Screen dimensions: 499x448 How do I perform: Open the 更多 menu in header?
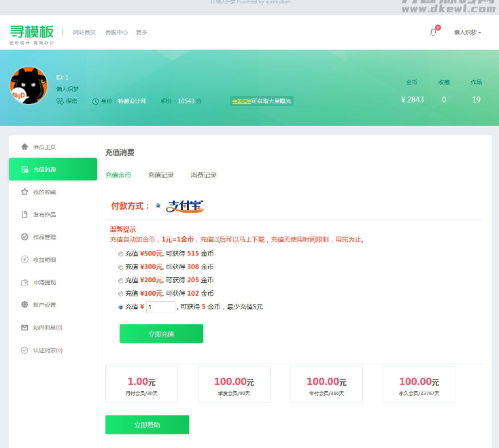(x=141, y=32)
